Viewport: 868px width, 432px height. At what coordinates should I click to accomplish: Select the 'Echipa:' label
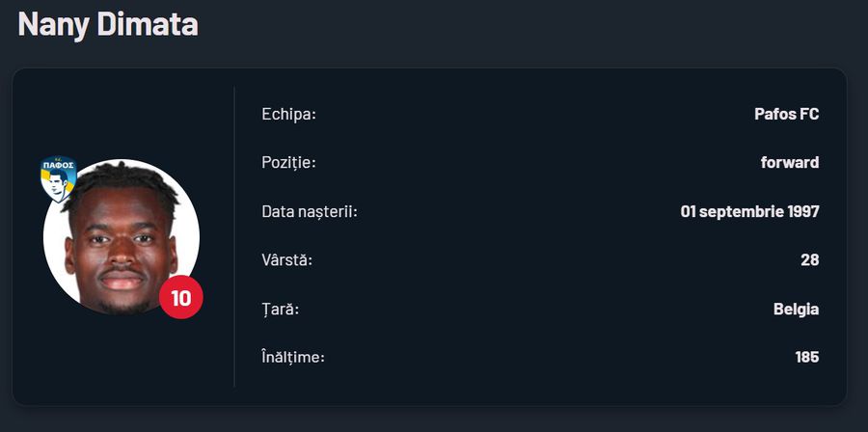(288, 115)
